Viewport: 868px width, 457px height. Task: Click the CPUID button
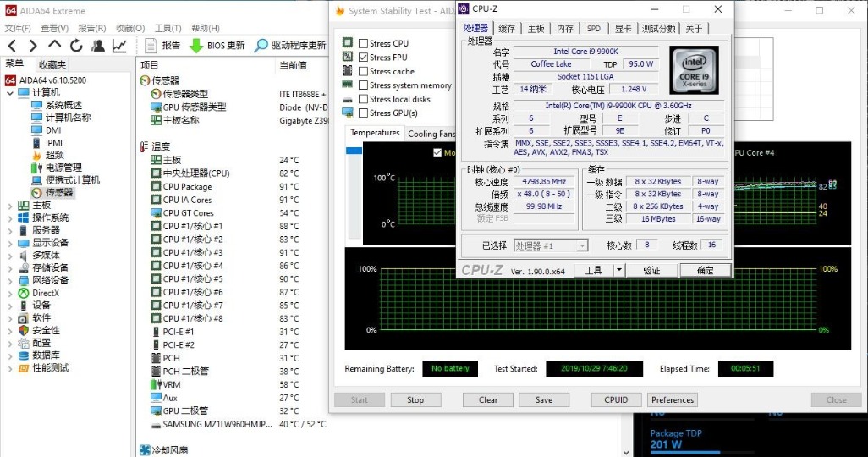pyautogui.click(x=616, y=400)
